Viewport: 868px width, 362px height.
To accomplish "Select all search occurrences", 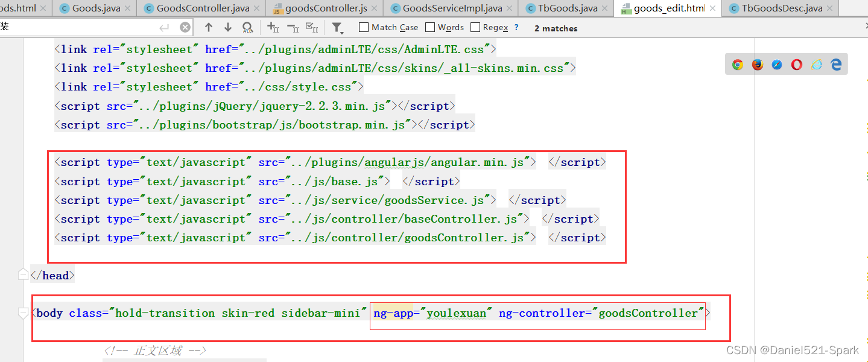I will [x=312, y=27].
